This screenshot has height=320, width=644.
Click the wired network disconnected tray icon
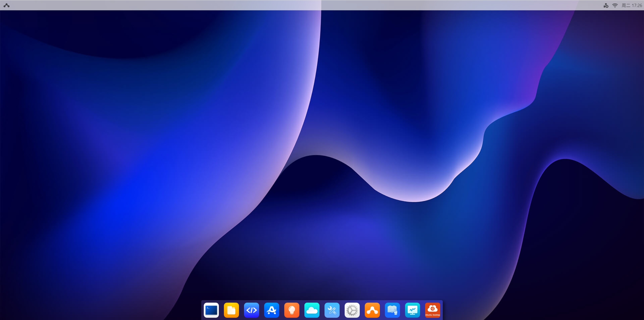click(x=606, y=5)
